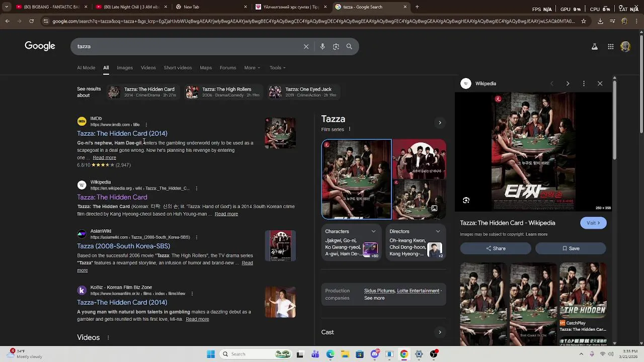
Task: Open Videos section options menu
Action: [x=108, y=337]
